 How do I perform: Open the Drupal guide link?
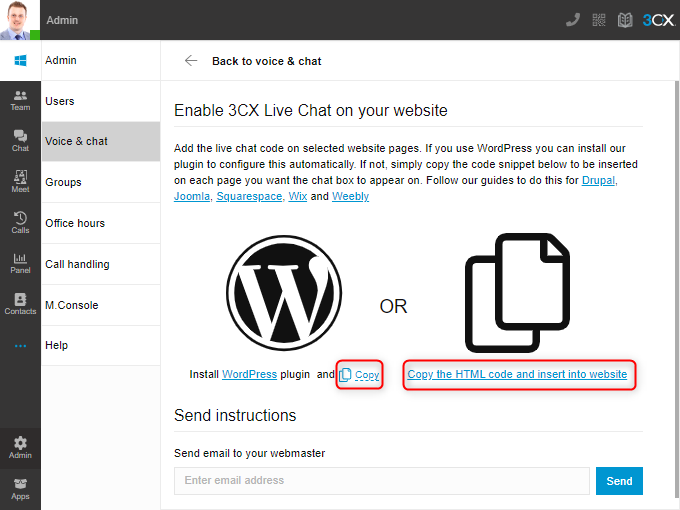point(598,180)
